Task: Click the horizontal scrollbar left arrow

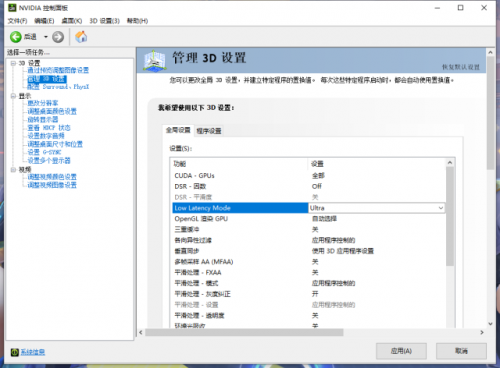Action: click(141, 332)
